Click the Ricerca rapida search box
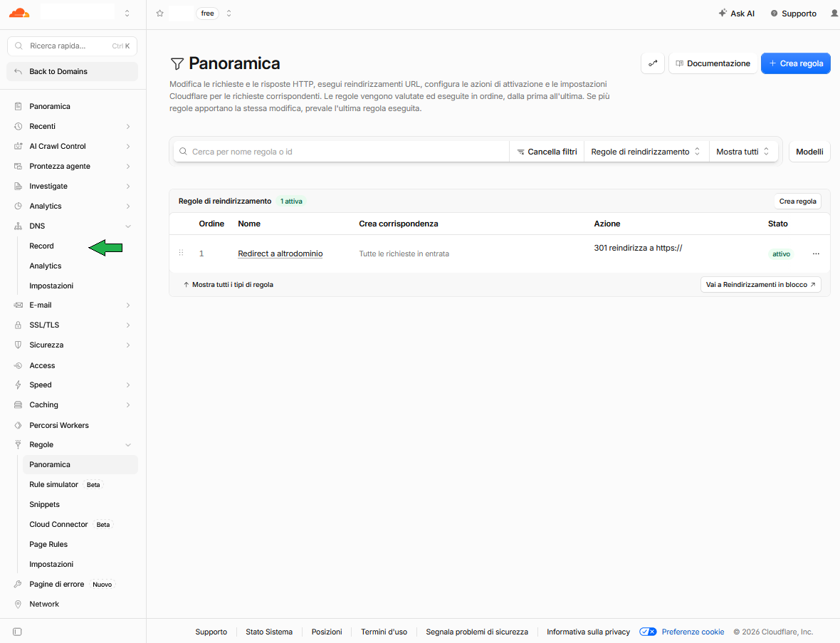This screenshot has height=643, width=840. 73,46
